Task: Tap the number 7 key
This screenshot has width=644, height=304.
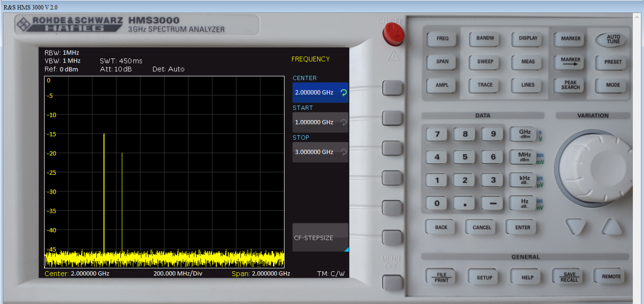Action: click(437, 134)
